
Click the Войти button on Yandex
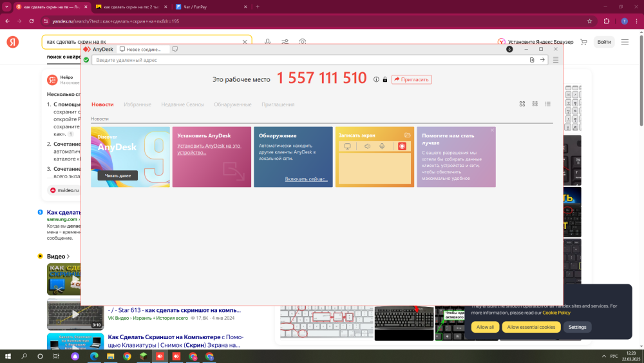point(604,42)
